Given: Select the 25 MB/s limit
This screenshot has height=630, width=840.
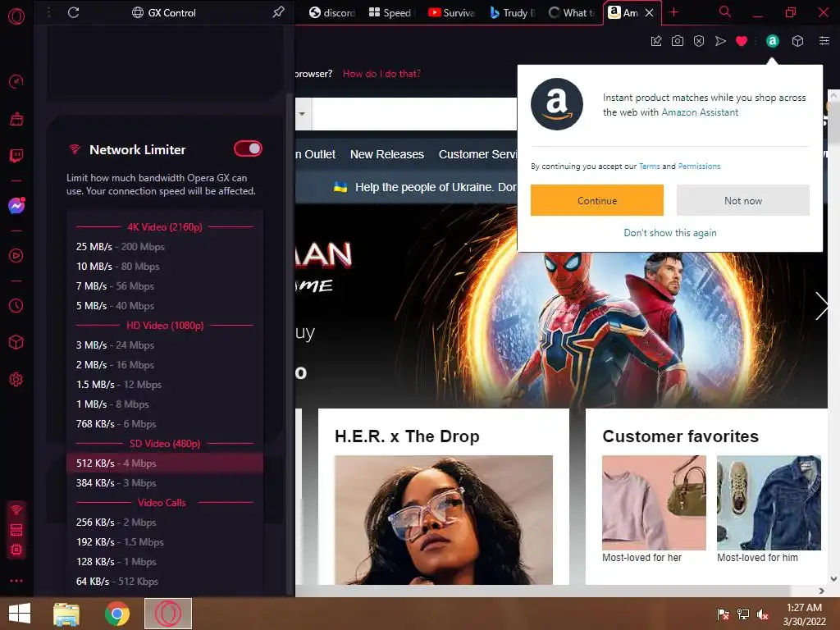Looking at the screenshot, I should [x=165, y=246].
